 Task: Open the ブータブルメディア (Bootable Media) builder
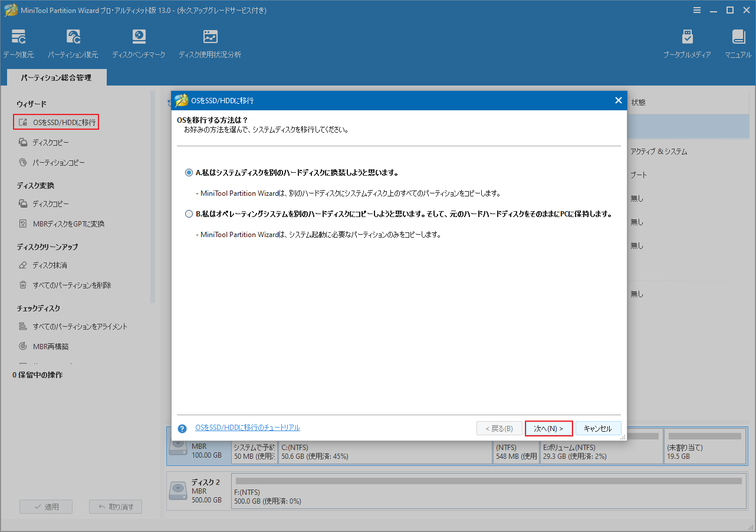(687, 41)
